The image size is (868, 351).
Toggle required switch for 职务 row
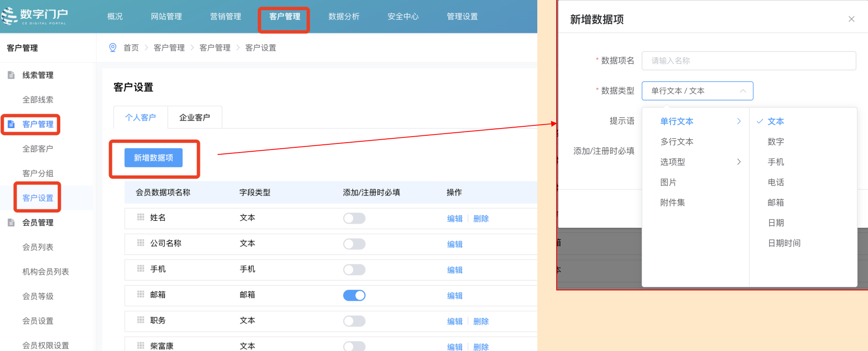point(354,321)
